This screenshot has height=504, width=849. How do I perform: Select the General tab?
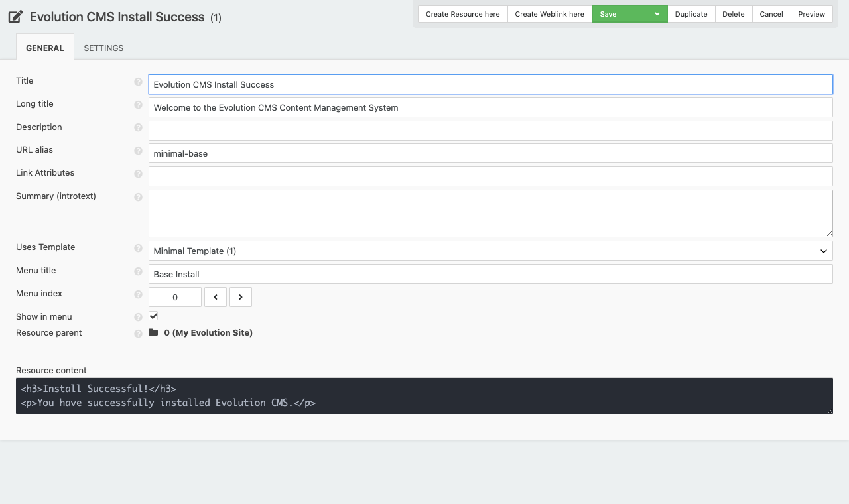pyautogui.click(x=45, y=48)
